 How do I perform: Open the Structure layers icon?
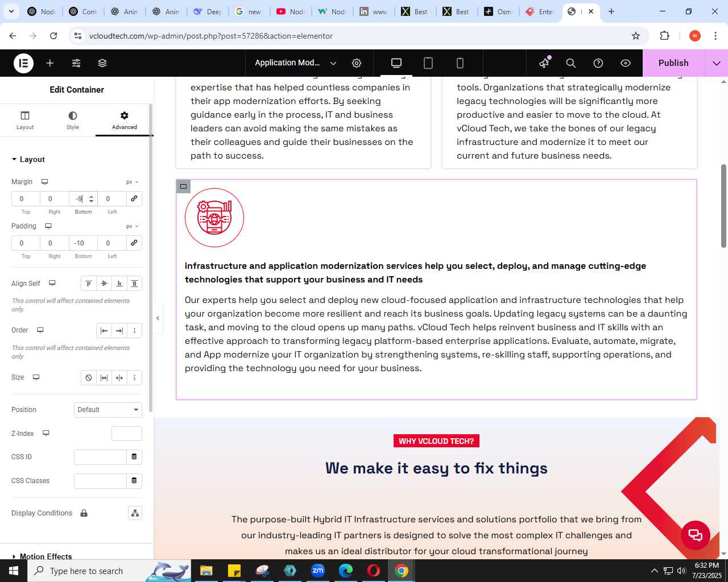102,63
